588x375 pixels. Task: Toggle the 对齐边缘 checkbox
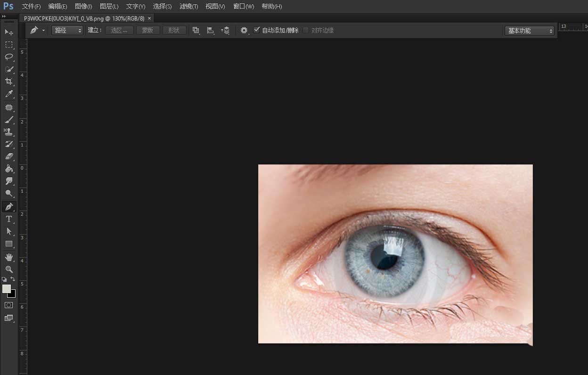(305, 30)
